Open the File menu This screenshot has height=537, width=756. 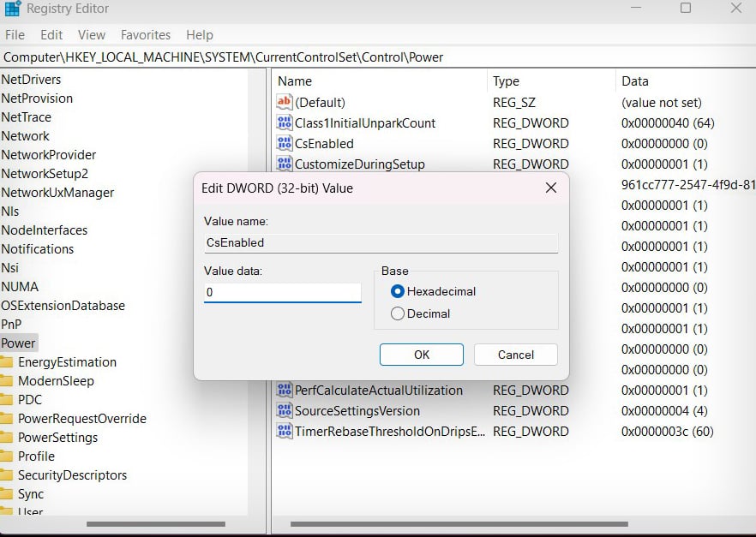point(15,34)
